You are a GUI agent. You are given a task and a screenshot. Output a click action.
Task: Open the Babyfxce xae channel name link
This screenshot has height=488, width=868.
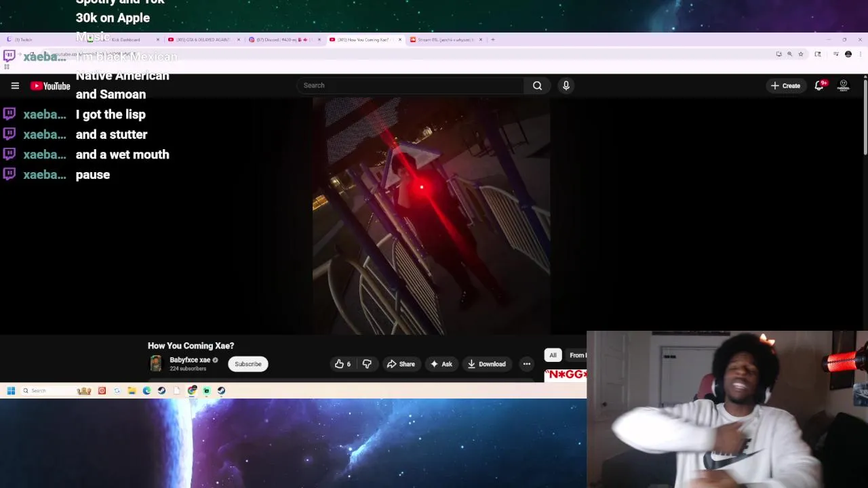pyautogui.click(x=190, y=360)
